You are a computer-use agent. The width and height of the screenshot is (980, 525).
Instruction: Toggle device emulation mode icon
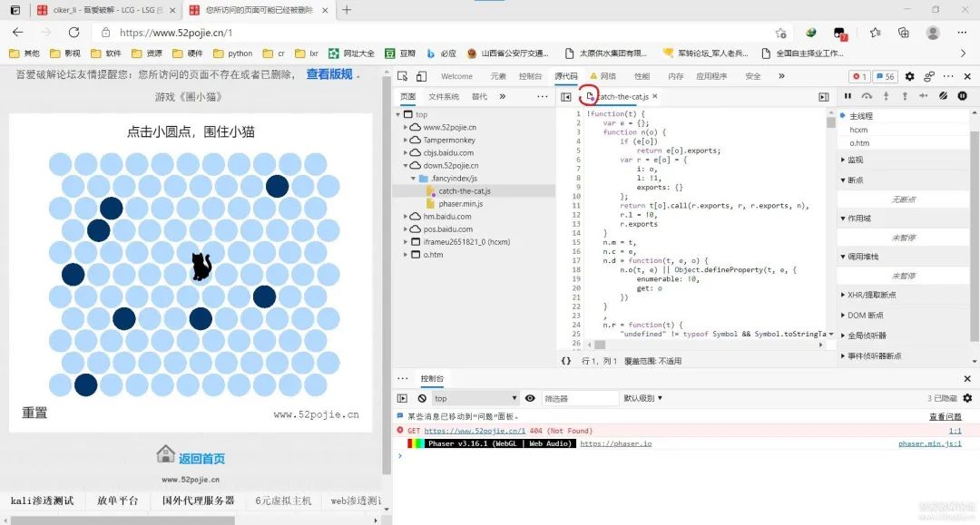421,77
